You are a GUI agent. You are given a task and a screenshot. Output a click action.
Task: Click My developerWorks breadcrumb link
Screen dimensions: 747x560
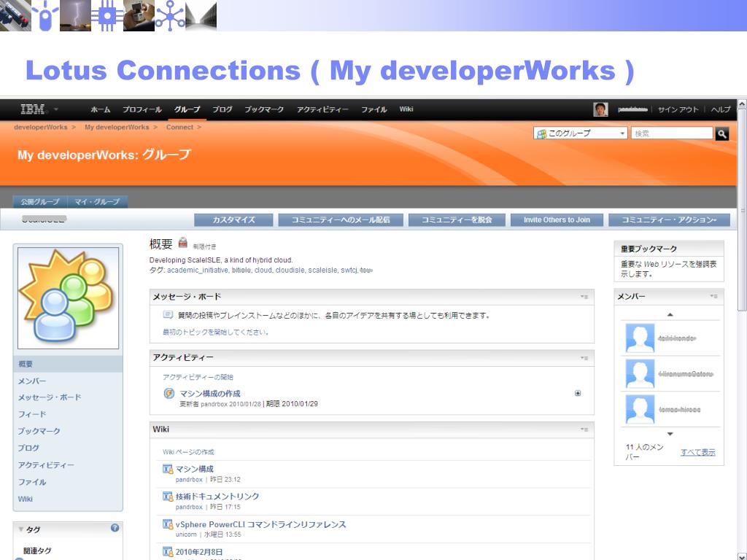click(117, 127)
